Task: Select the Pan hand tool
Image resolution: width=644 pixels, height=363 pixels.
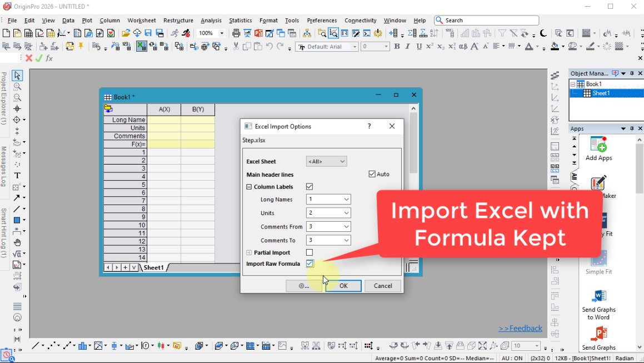Action: (x=17, y=242)
